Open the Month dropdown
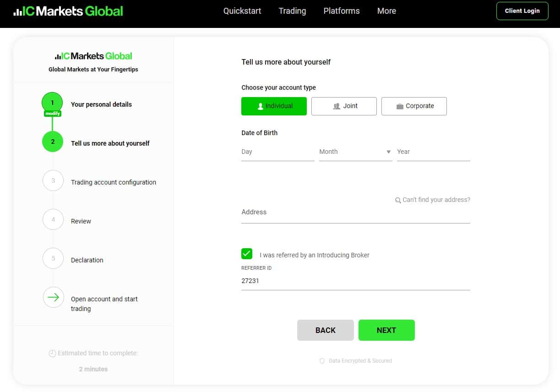This screenshot has height=392, width=560. point(356,152)
